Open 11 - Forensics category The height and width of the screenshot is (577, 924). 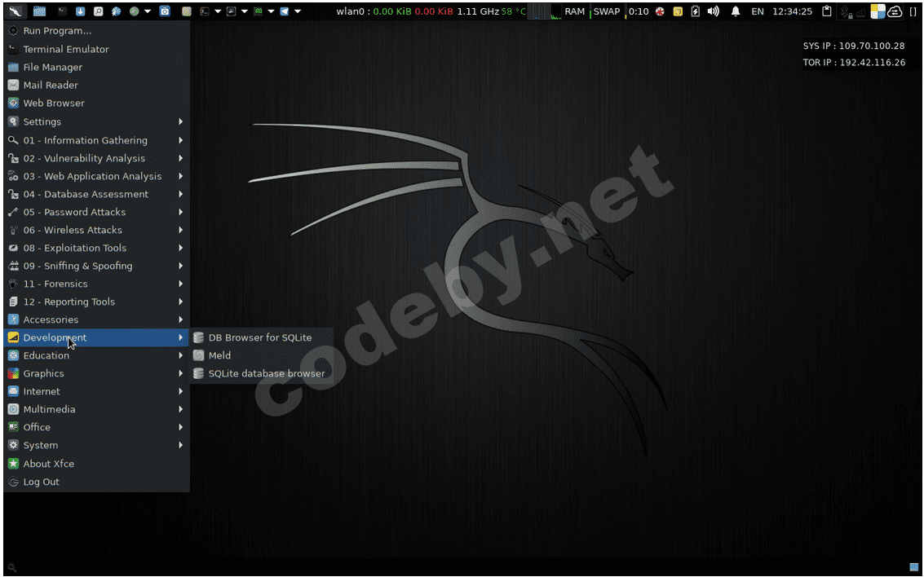tap(97, 284)
